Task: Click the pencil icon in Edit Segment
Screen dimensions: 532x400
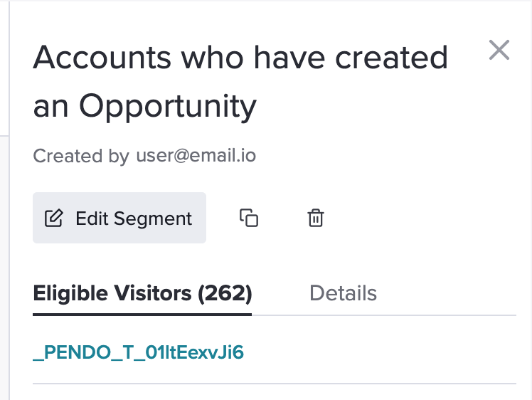Action: click(x=53, y=218)
